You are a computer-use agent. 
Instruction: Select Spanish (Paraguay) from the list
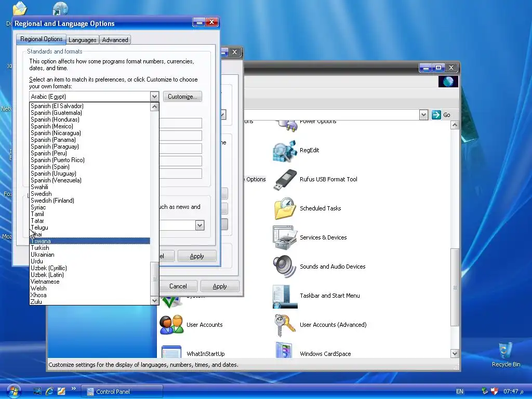(90, 147)
